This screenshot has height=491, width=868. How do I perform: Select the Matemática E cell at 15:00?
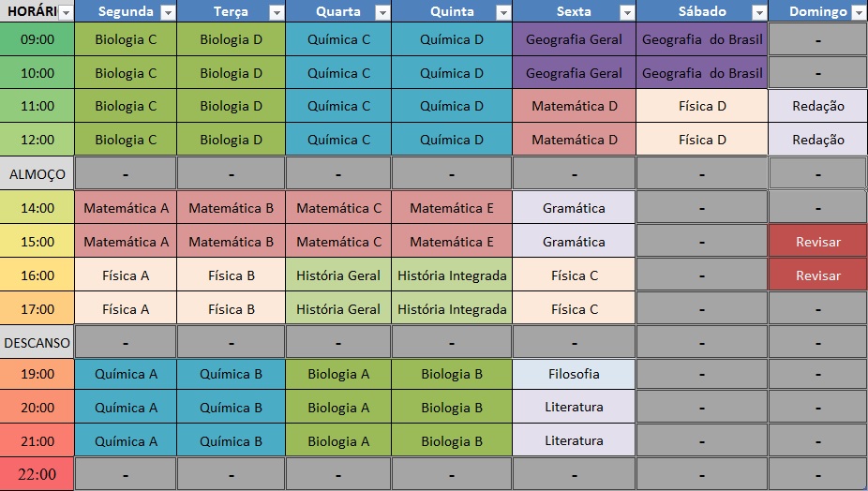[x=452, y=242]
